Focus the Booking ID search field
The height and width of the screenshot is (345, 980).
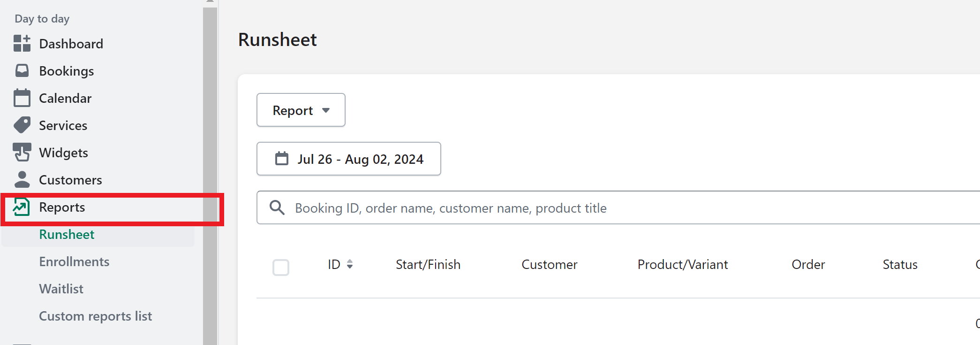(x=618, y=207)
